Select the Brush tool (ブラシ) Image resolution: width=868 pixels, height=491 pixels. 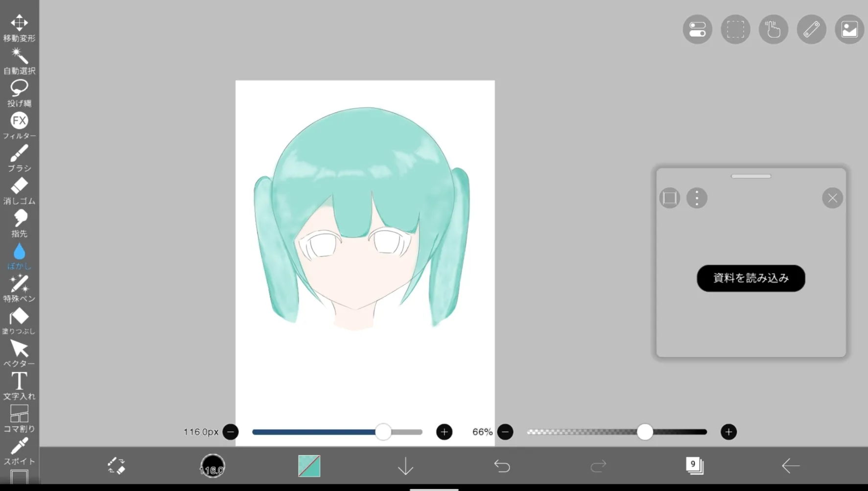[x=19, y=158]
